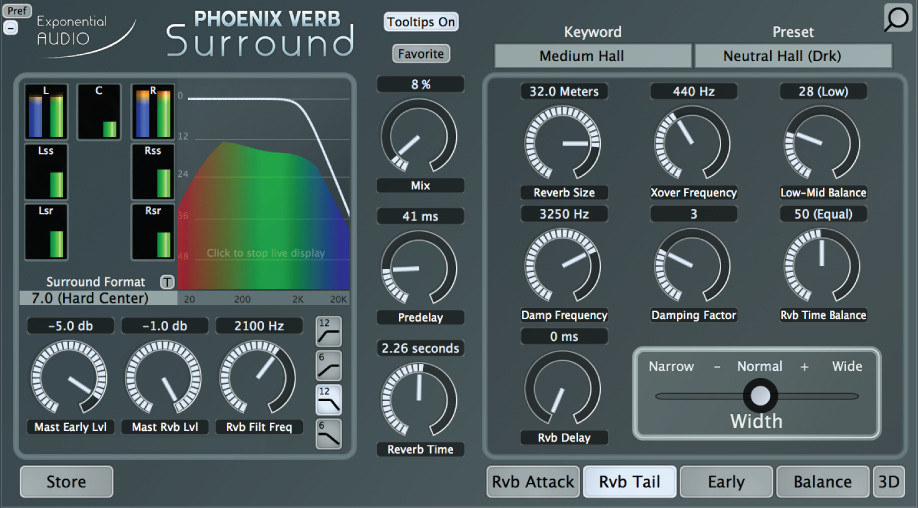
Task: Click the Lss channel level meter
Action: click(x=46, y=172)
